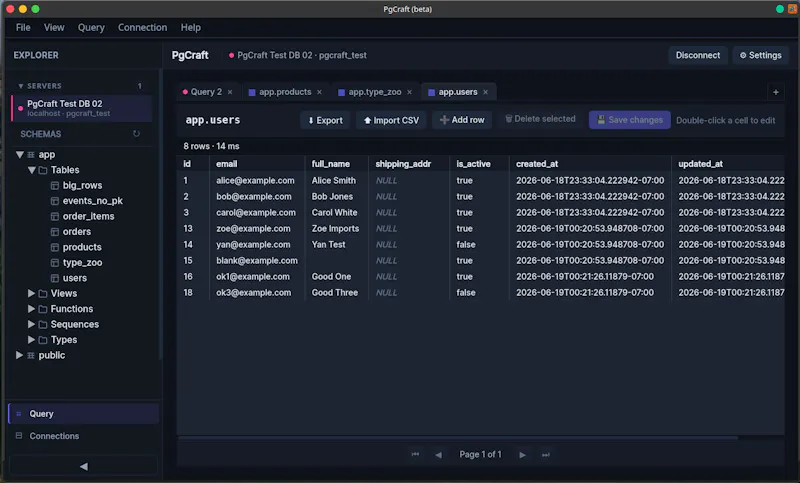Screen dimensions: 800x483
Task: Click the products table icon in tree
Action: click(55, 247)
